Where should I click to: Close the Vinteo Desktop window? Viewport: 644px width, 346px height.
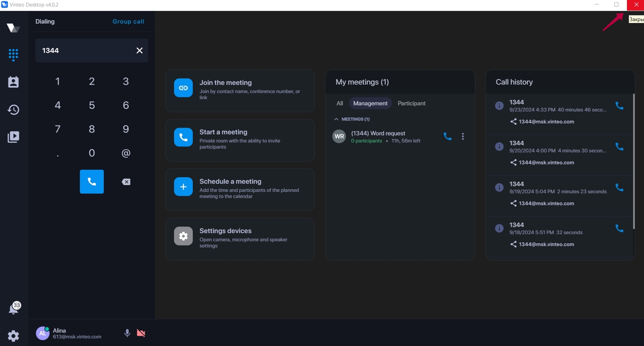pos(636,5)
